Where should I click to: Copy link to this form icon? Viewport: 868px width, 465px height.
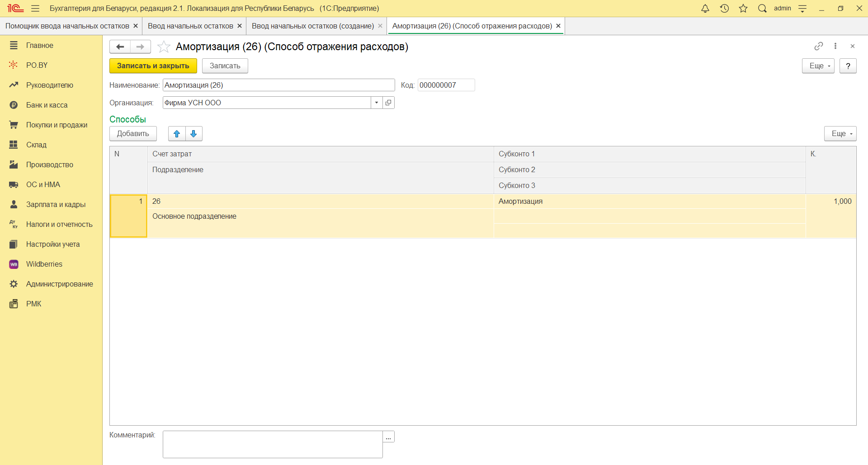coord(818,46)
